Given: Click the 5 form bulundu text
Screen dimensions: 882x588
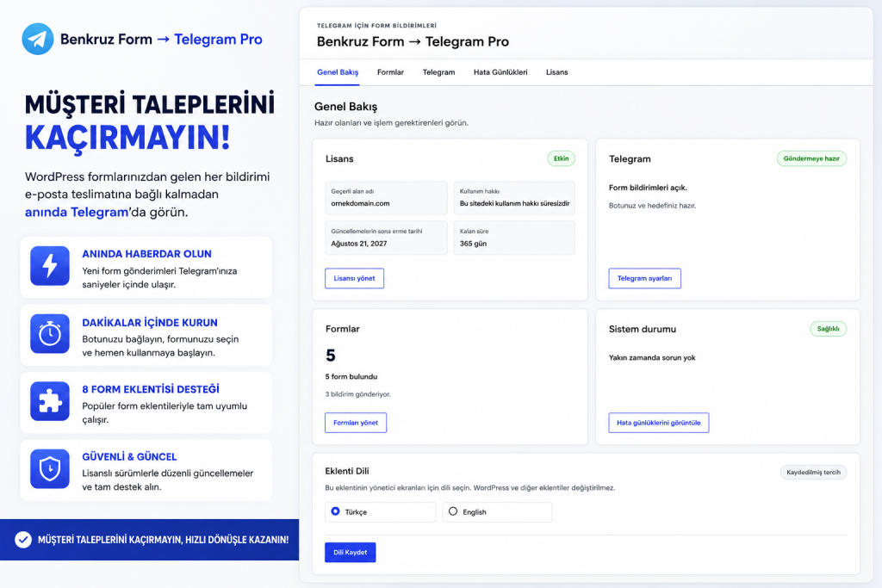Looking at the screenshot, I should point(351,376).
